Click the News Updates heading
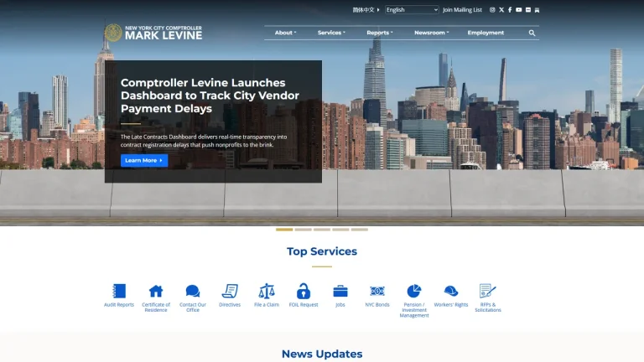 tap(322, 354)
